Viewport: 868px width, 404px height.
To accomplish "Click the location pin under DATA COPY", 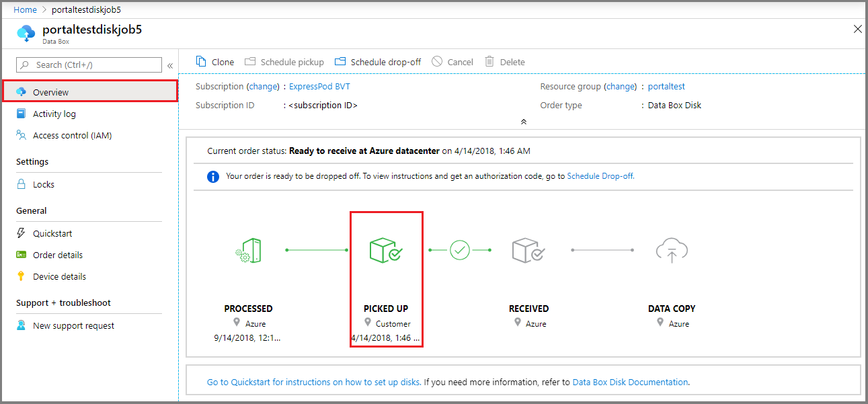I will pos(660,323).
